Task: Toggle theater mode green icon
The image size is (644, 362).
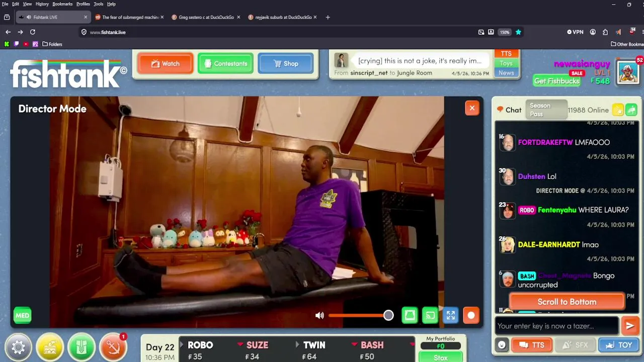Action: pyautogui.click(x=410, y=315)
